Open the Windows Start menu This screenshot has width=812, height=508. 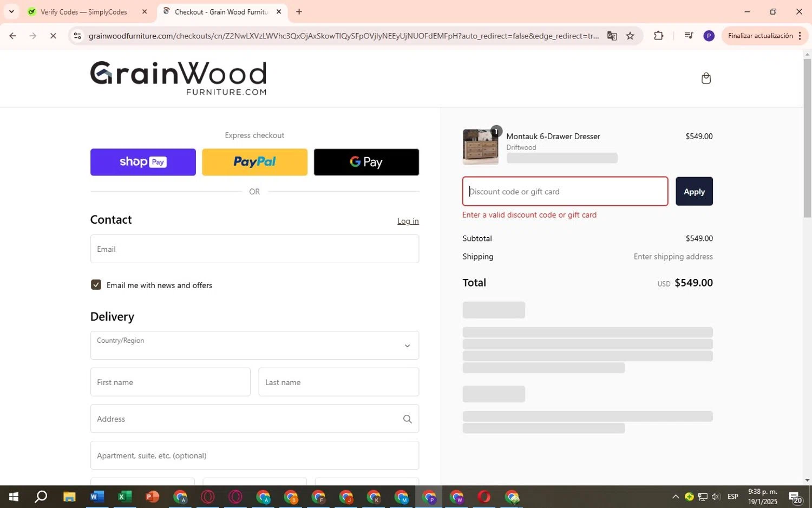pos(14,497)
